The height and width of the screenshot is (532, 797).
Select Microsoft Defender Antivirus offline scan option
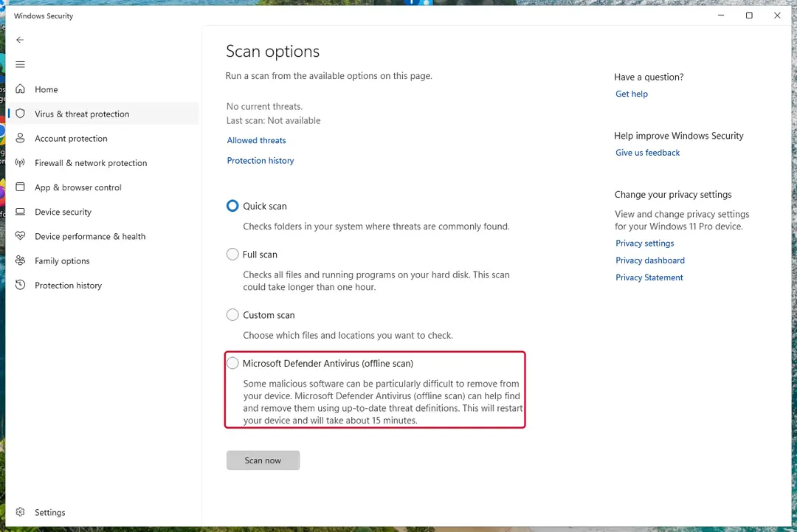coord(232,363)
